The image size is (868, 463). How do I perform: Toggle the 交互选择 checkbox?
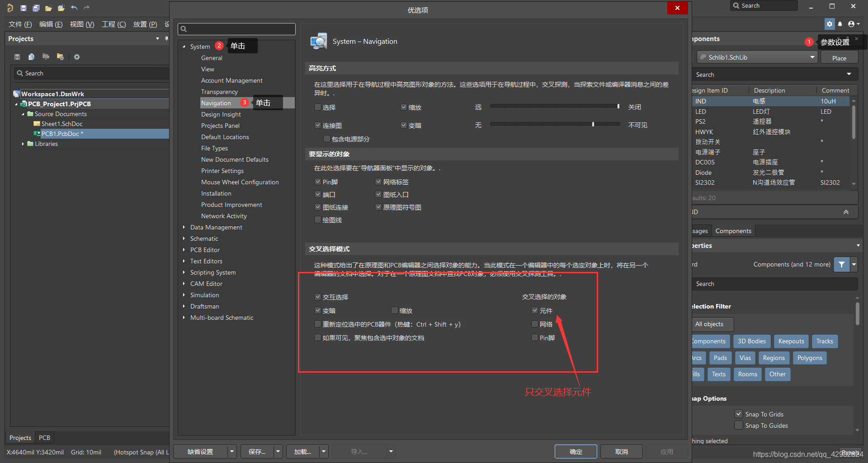317,297
